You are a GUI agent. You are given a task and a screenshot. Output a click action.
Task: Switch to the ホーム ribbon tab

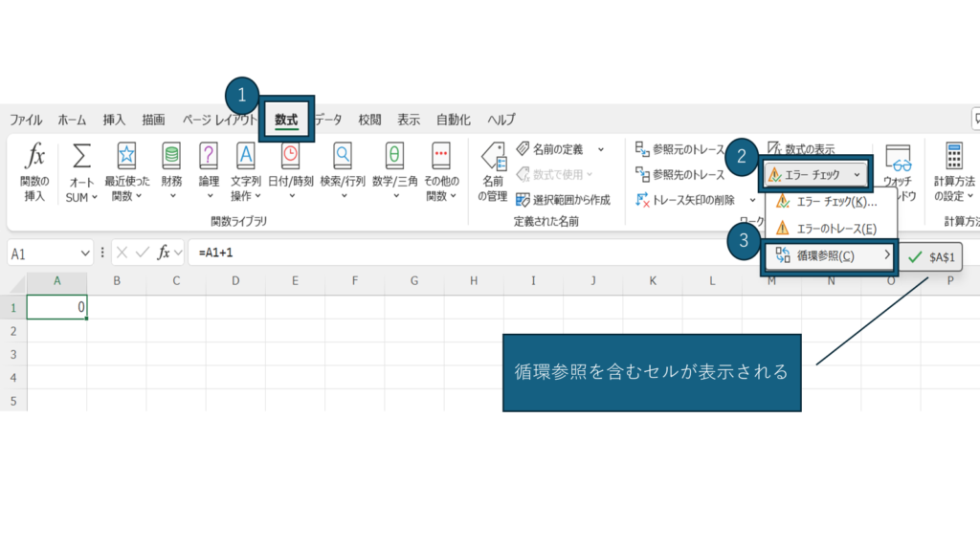[x=72, y=120]
